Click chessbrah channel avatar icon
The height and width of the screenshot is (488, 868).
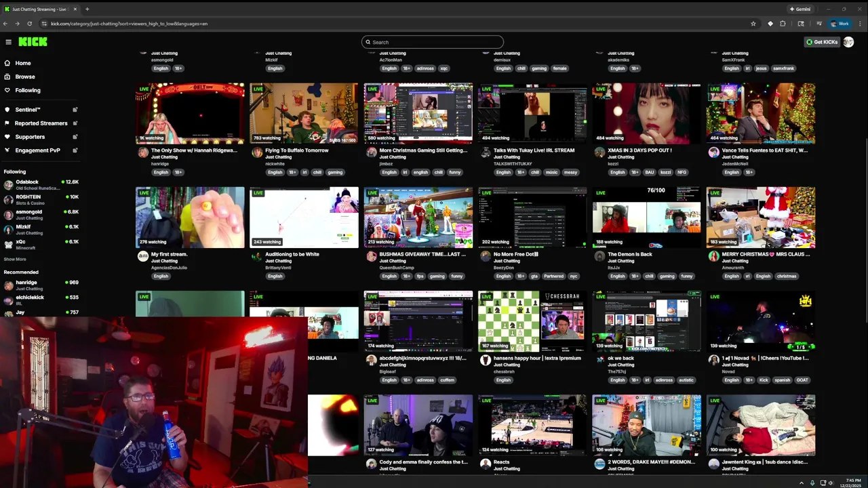(486, 361)
